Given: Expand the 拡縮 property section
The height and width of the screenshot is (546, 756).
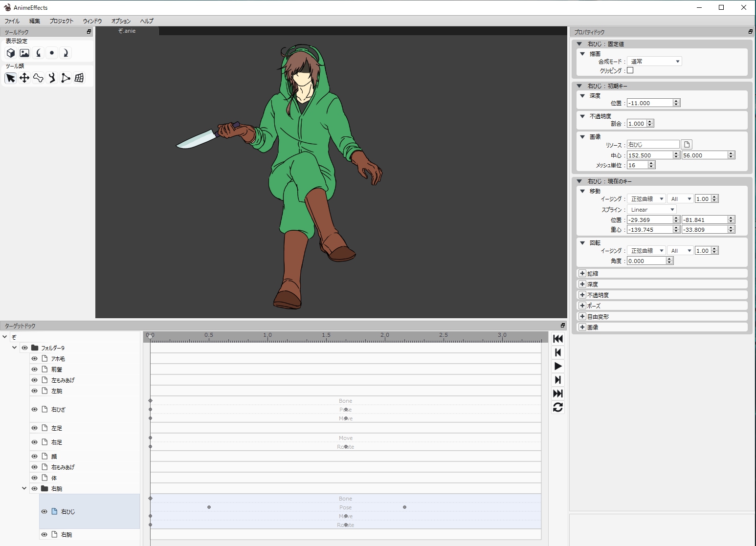Looking at the screenshot, I should (x=582, y=274).
